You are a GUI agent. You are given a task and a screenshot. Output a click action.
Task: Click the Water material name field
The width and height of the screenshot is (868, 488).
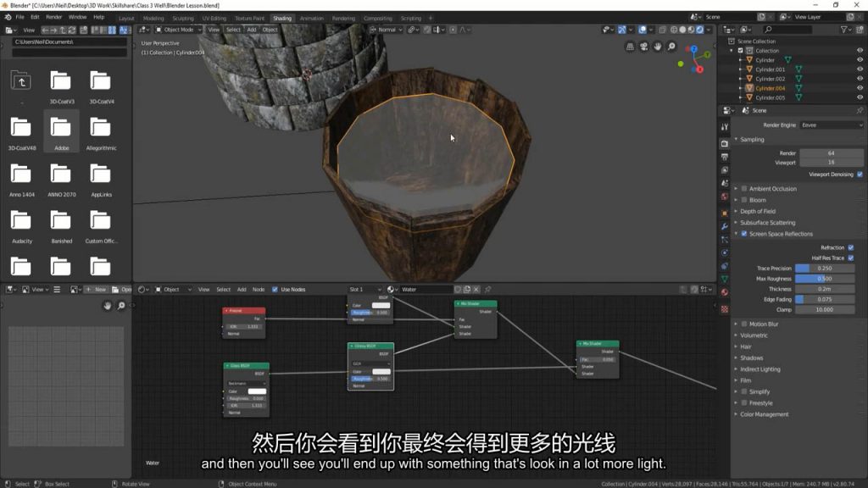(x=426, y=290)
